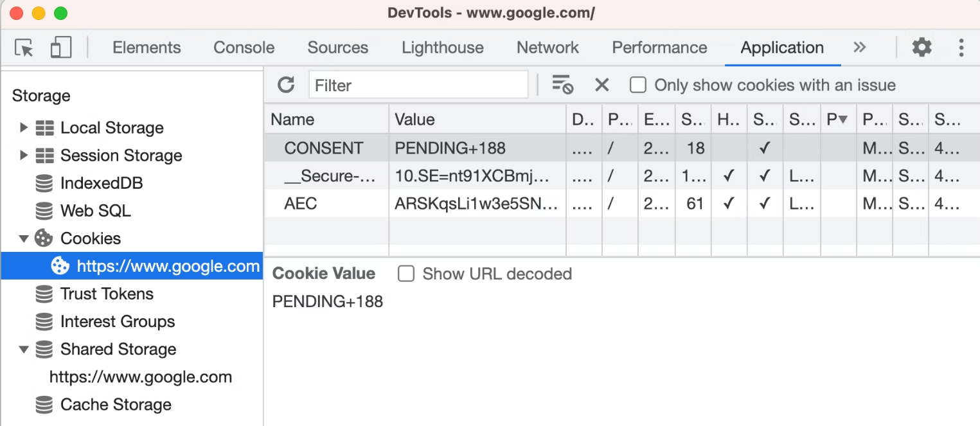
Task: Check the Show URL decoded box
Action: coord(406,274)
